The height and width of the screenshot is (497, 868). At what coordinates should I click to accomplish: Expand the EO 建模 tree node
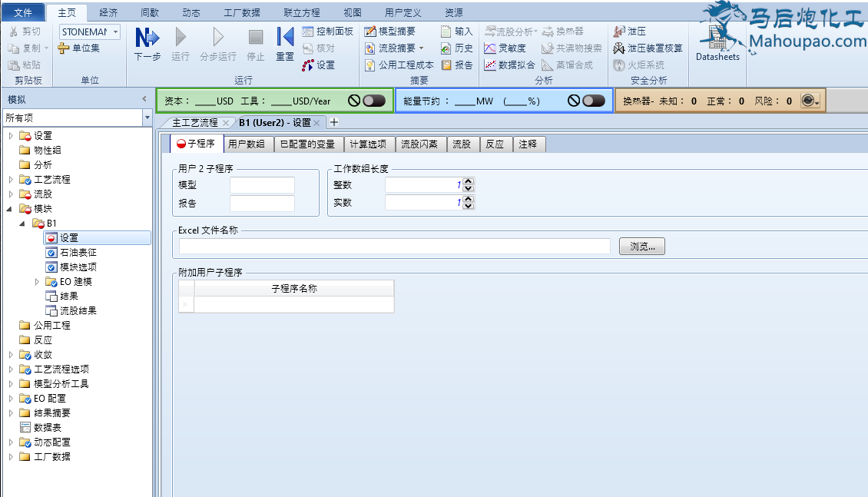(37, 282)
